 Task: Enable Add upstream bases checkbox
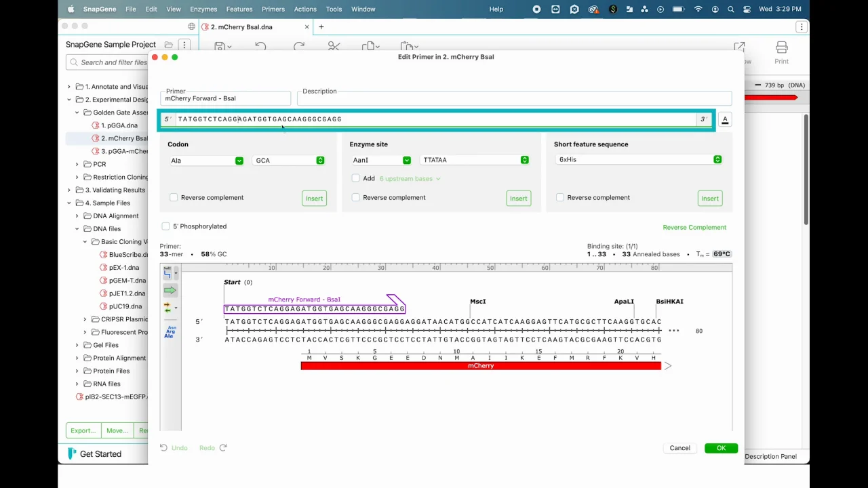pyautogui.click(x=356, y=178)
